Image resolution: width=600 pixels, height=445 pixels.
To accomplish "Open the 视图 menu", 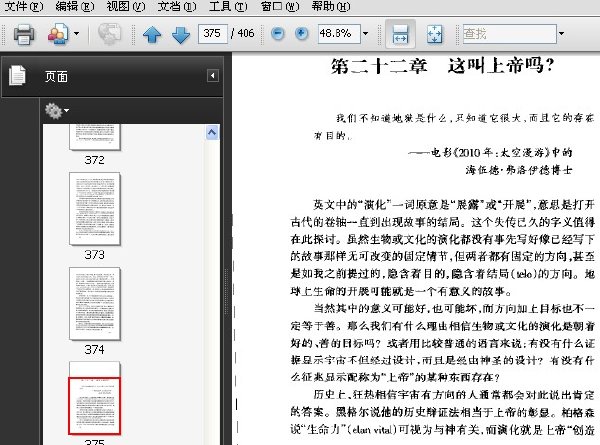I will (123, 6).
